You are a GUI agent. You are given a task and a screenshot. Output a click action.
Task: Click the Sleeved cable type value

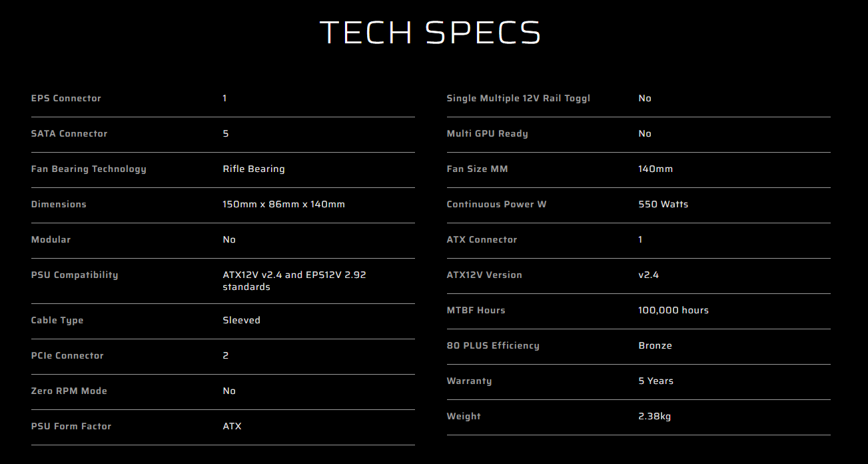[241, 320]
